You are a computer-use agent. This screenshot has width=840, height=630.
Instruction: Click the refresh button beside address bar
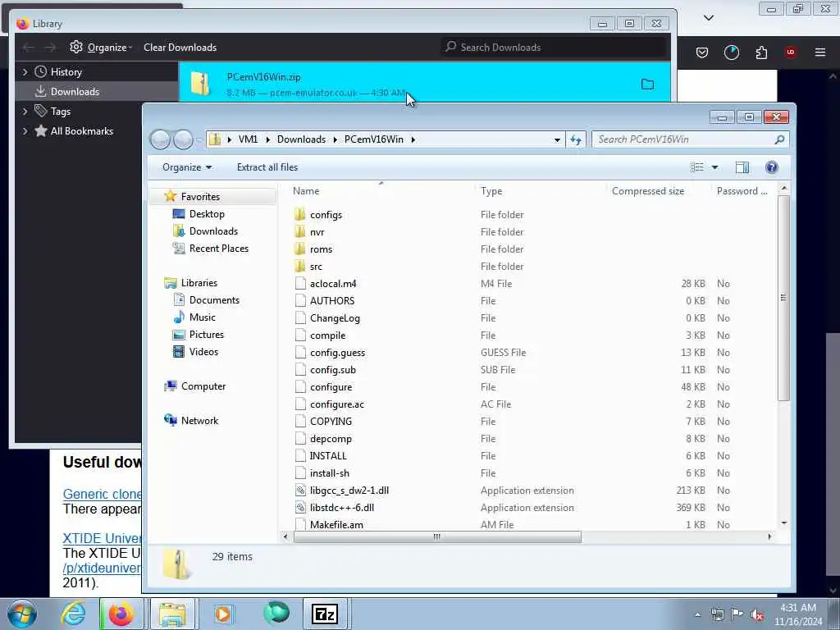coord(576,139)
